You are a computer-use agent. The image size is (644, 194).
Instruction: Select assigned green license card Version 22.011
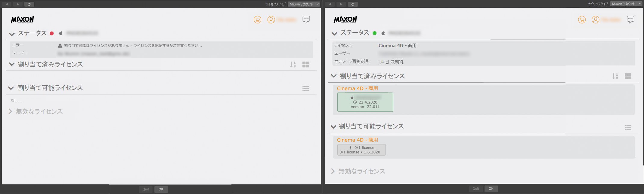pos(365,102)
